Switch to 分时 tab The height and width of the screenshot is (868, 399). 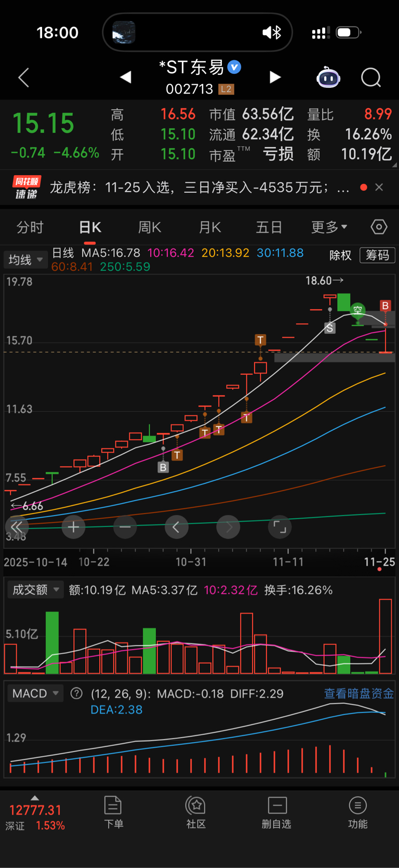pyautogui.click(x=30, y=228)
